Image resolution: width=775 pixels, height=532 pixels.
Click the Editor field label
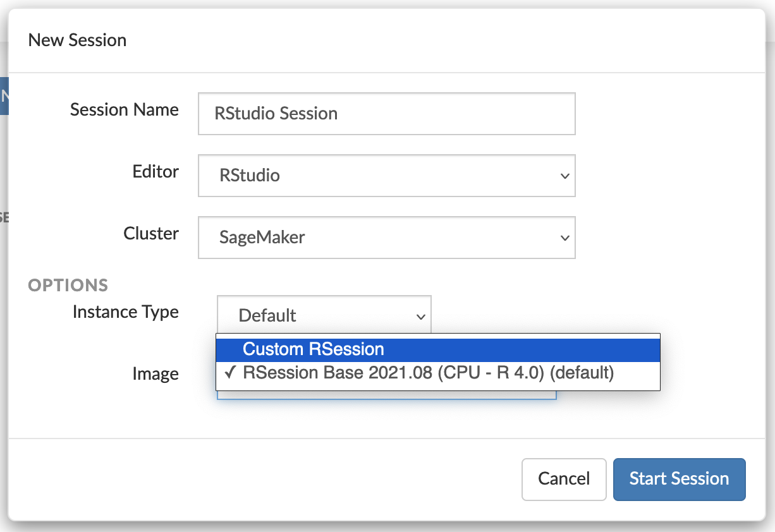[x=156, y=172]
